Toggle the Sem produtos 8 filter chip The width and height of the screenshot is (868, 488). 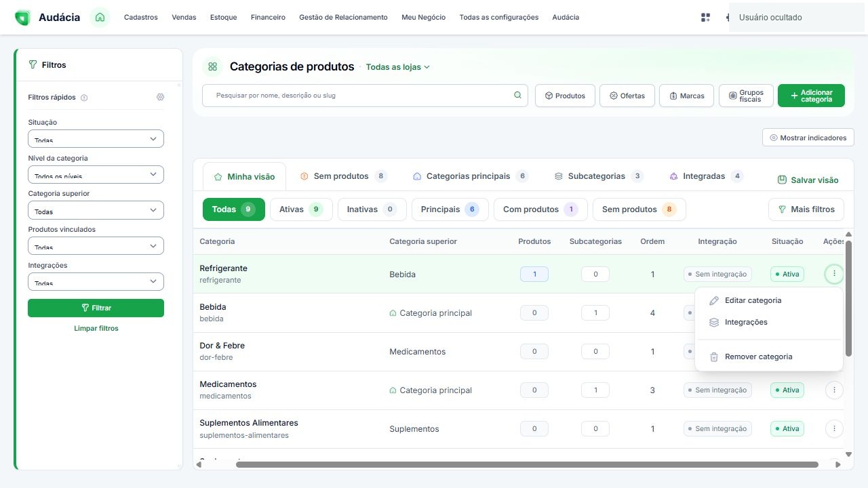point(639,209)
